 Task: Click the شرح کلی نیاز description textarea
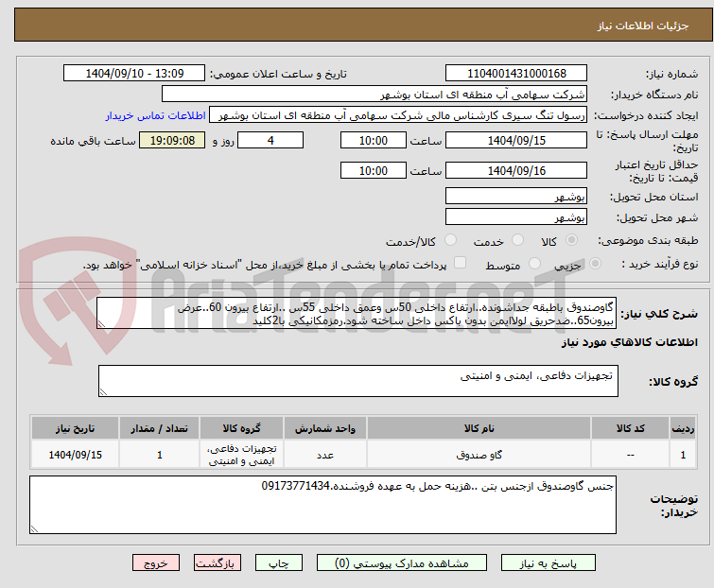pos(356,313)
